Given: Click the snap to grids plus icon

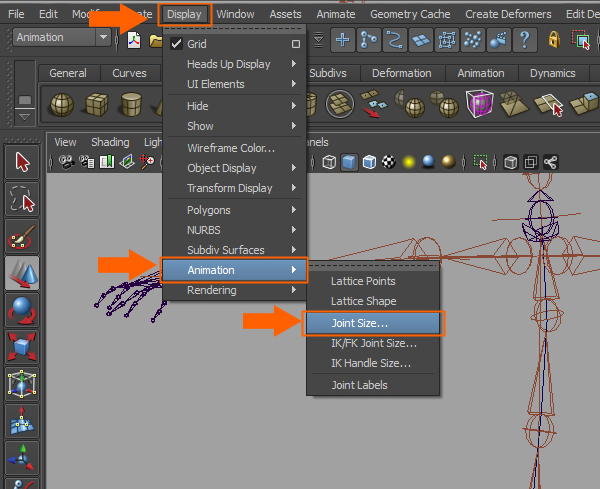Looking at the screenshot, I should tap(342, 39).
